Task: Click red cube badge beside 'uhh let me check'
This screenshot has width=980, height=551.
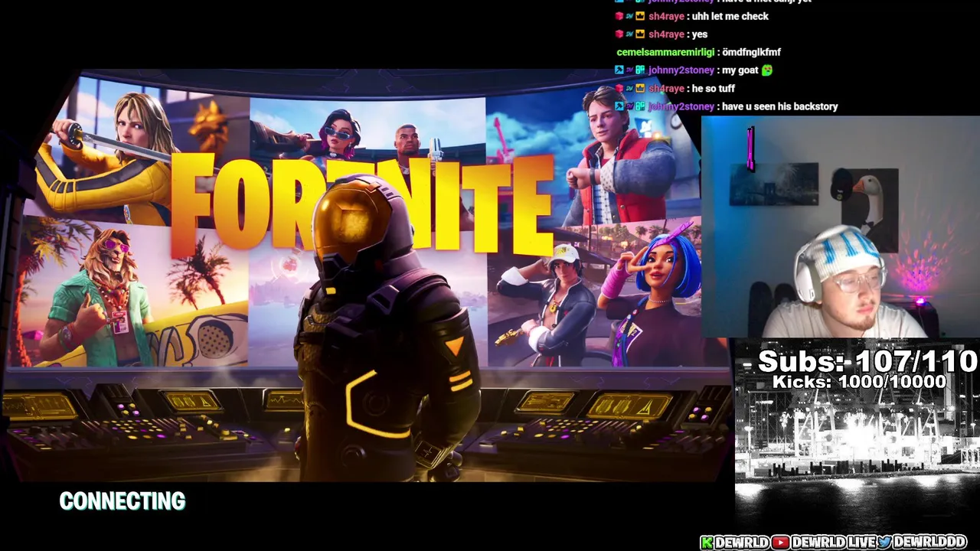Action: pos(619,16)
